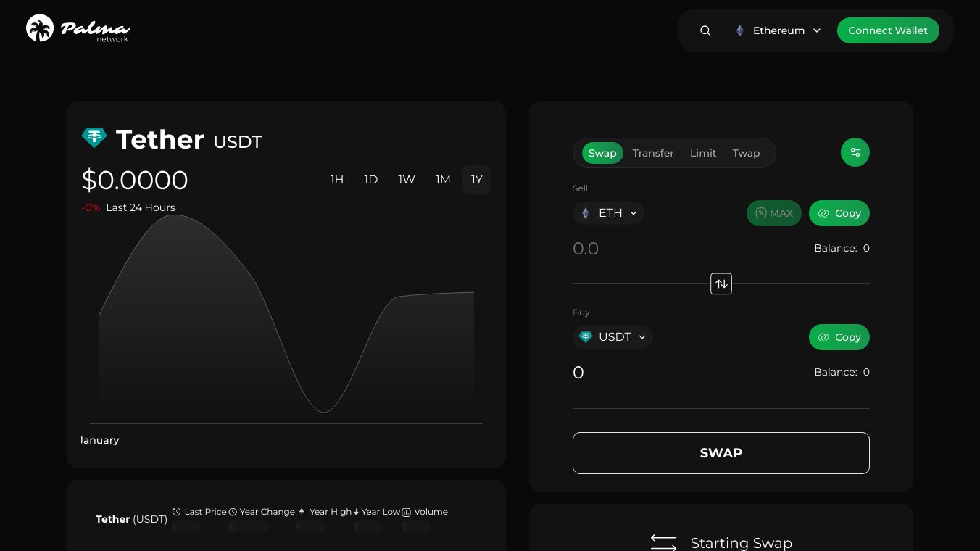This screenshot has width=980, height=551.
Task: Click the Tether logo beside the title
Action: [x=94, y=138]
